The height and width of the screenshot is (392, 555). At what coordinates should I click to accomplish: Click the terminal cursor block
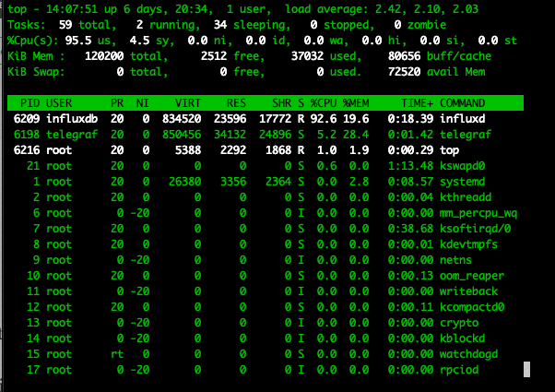[x=527, y=369]
